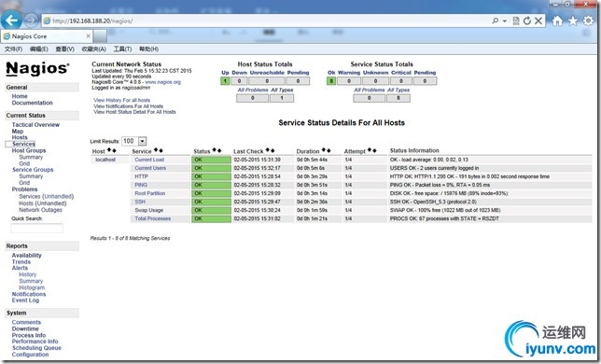This screenshot has width=601, height=364.
Task: Sort Last Check column ascending arrow
Action: [x=268, y=150]
